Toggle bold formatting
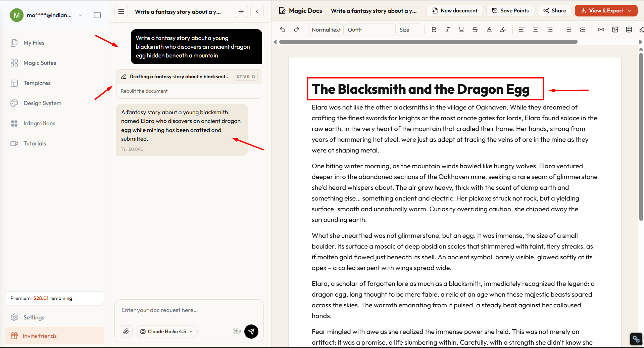This screenshot has height=348, width=644. click(434, 30)
